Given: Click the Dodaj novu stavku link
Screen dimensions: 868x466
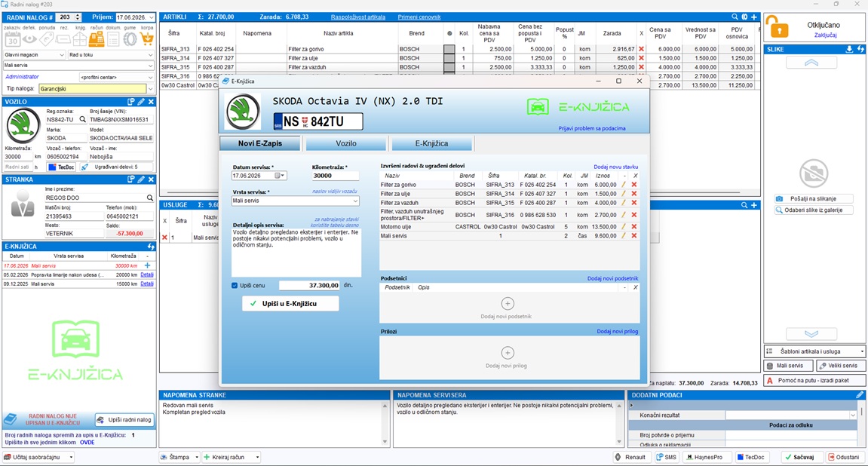Looking at the screenshot, I should 615,167.
